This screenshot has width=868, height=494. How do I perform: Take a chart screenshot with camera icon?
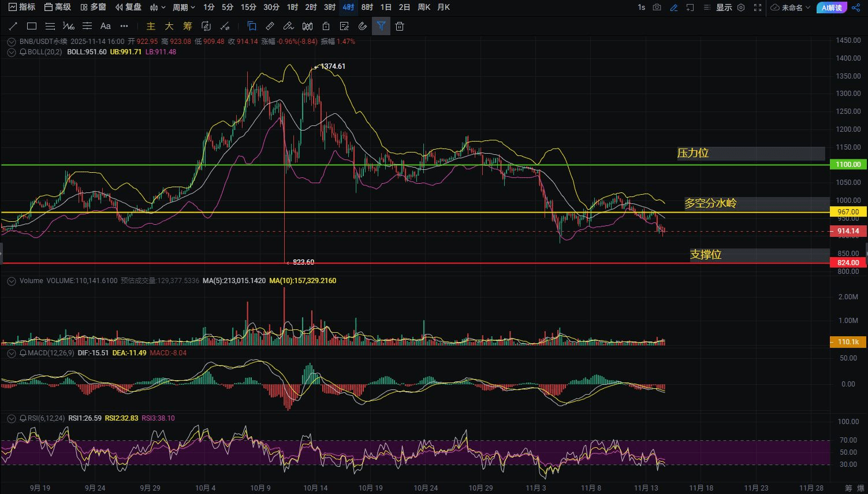click(x=657, y=8)
